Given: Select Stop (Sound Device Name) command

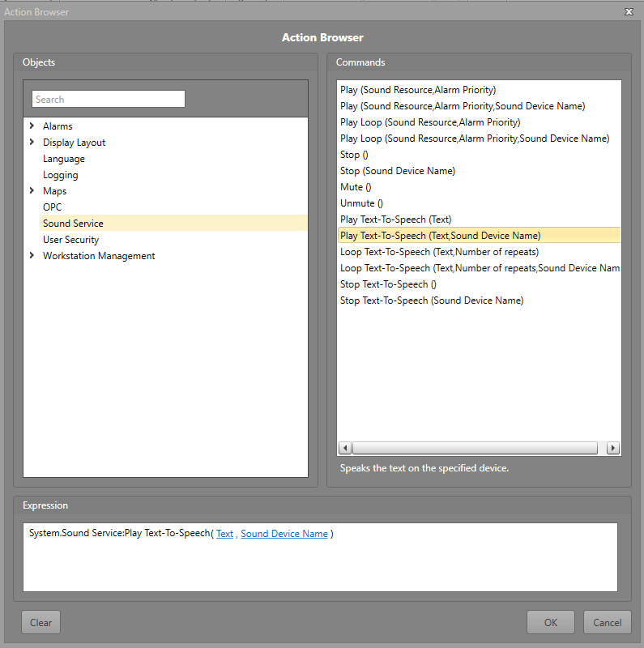Looking at the screenshot, I should 397,171.
